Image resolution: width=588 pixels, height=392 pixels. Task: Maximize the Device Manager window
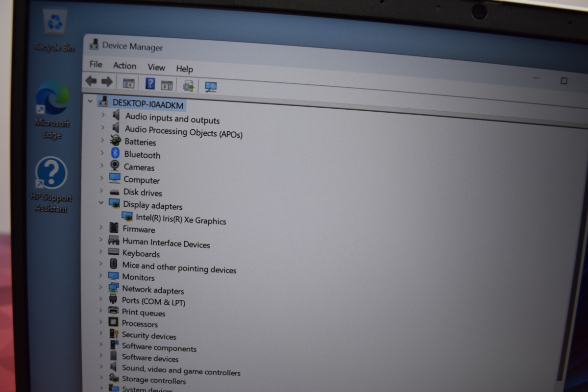coord(564,81)
